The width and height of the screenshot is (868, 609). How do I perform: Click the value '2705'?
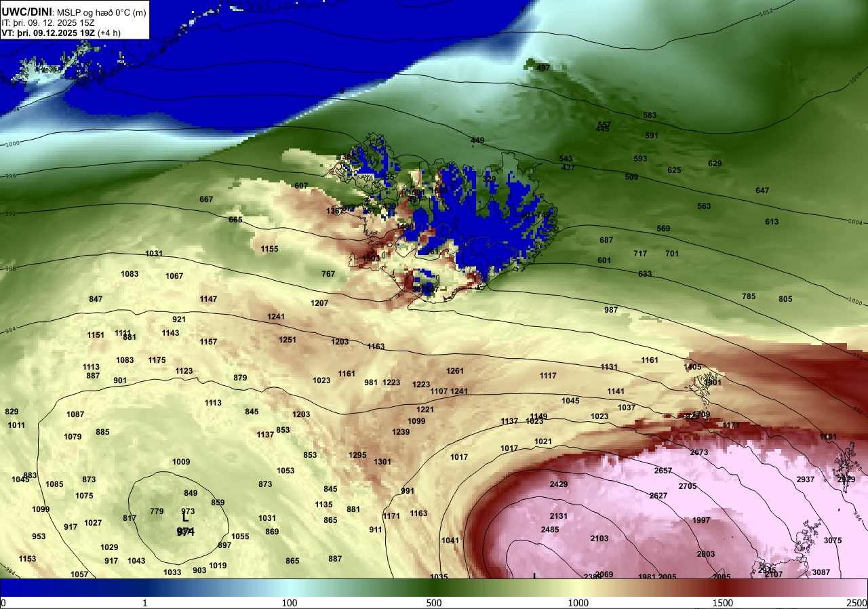[688, 486]
